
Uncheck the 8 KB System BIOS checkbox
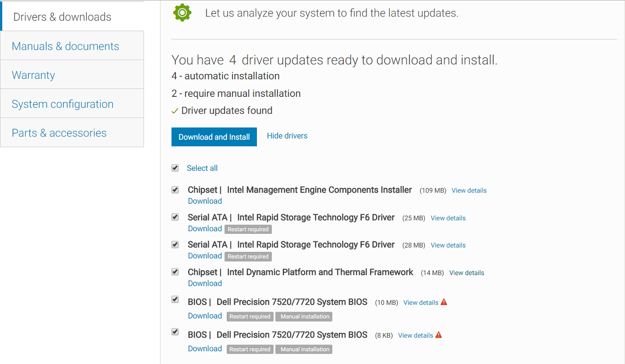pyautogui.click(x=175, y=332)
